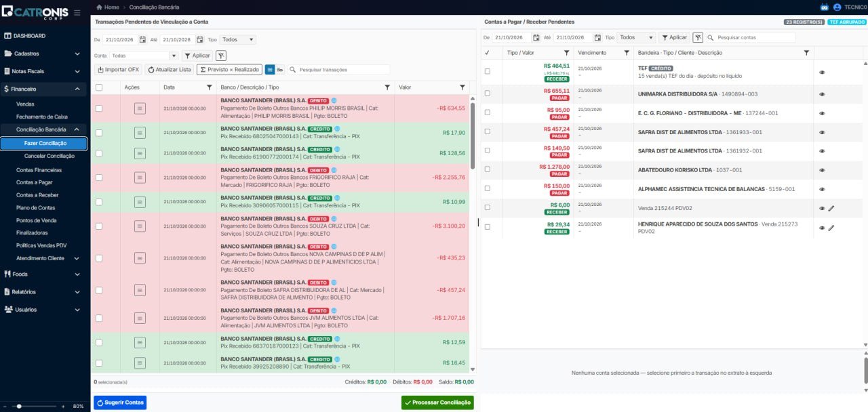Image resolution: width=868 pixels, height=412 pixels.
Task: Tick the checkbox for the UNIMARKA DISTRIBUIDORA S/A account
Action: [487, 94]
